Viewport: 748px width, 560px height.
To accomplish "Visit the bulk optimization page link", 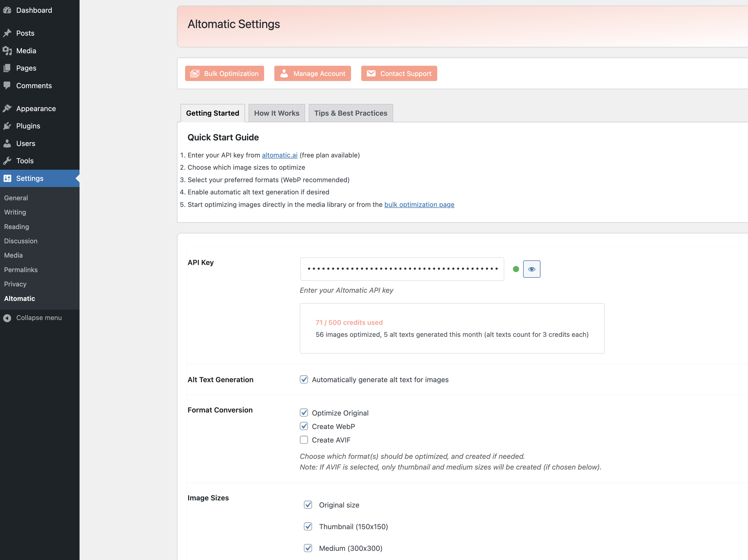I will click(x=419, y=205).
